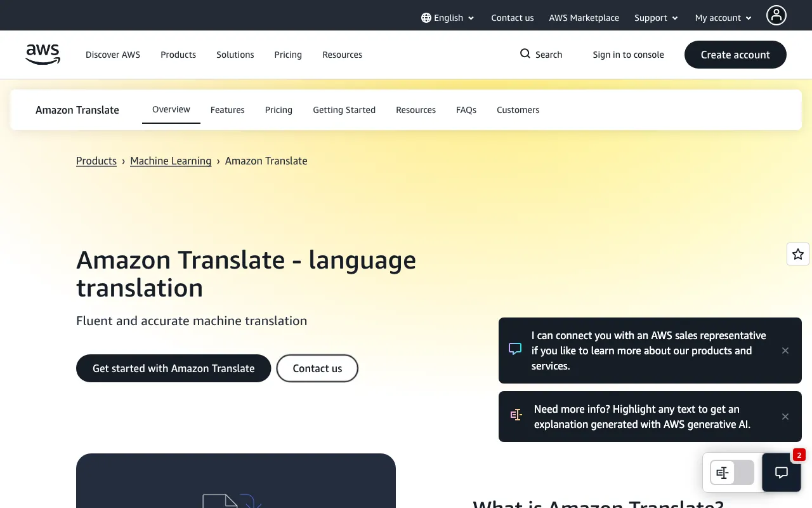
Task: Expand the Support dropdown menu
Action: [x=656, y=18]
